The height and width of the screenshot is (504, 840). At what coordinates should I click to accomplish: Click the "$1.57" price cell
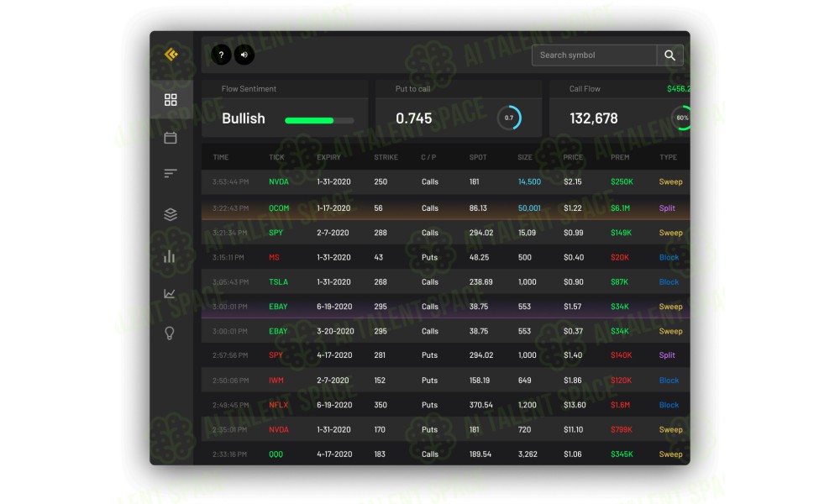(573, 307)
